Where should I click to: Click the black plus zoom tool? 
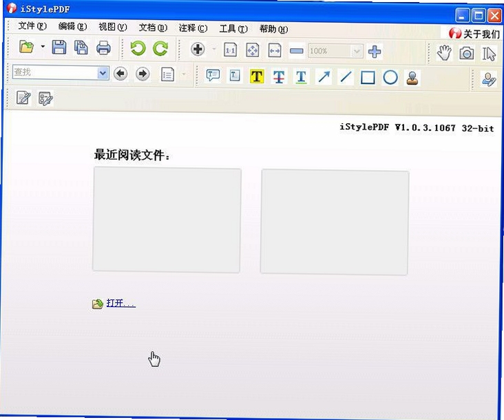(x=198, y=50)
